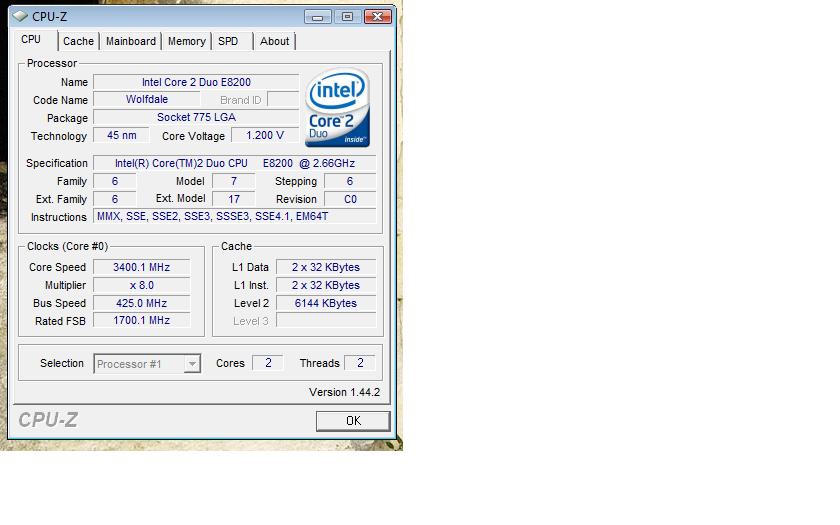The width and height of the screenshot is (840, 525).
Task: Click the Stepping value field
Action: click(350, 181)
